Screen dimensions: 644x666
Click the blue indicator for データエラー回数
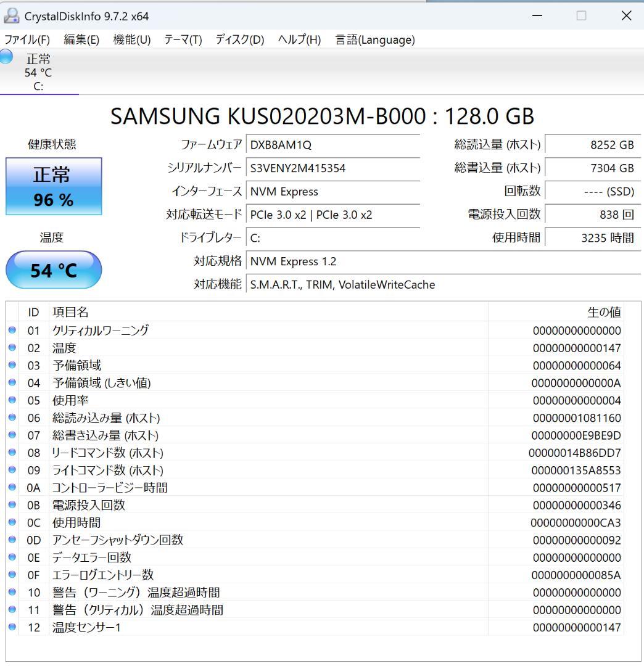tap(11, 557)
